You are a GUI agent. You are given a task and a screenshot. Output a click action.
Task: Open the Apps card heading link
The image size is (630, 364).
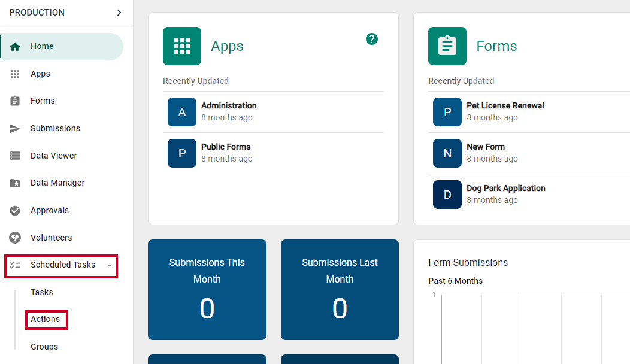point(227,47)
